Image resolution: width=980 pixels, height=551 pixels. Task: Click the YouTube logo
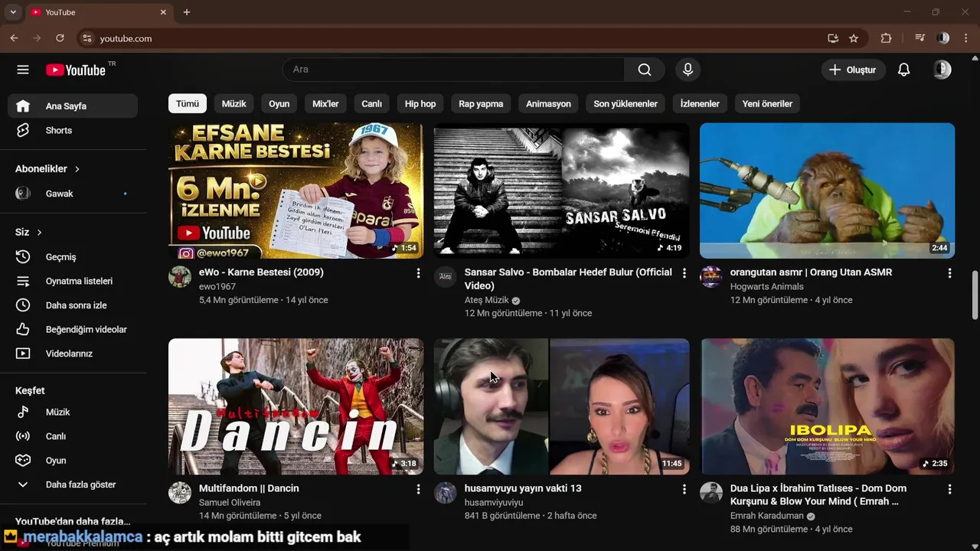tap(76, 70)
